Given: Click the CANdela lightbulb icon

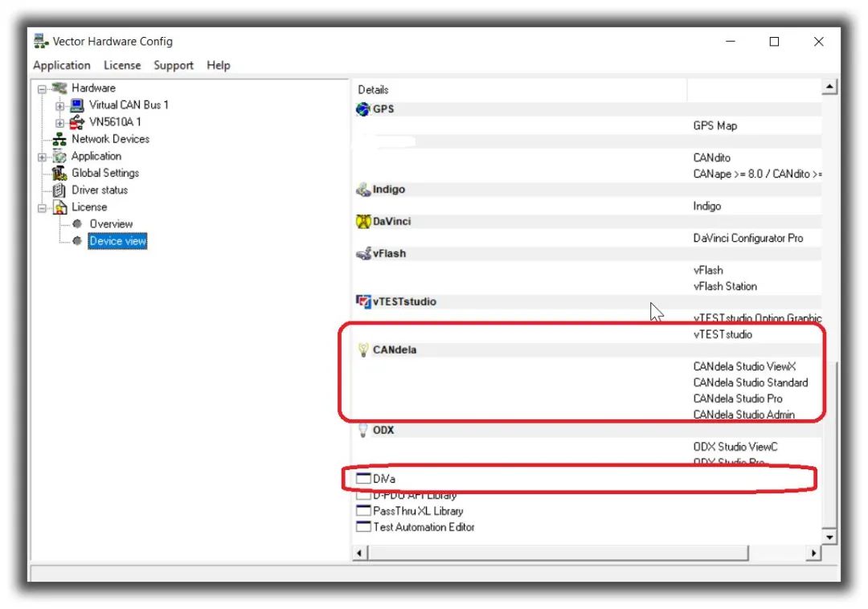Looking at the screenshot, I should (x=363, y=349).
